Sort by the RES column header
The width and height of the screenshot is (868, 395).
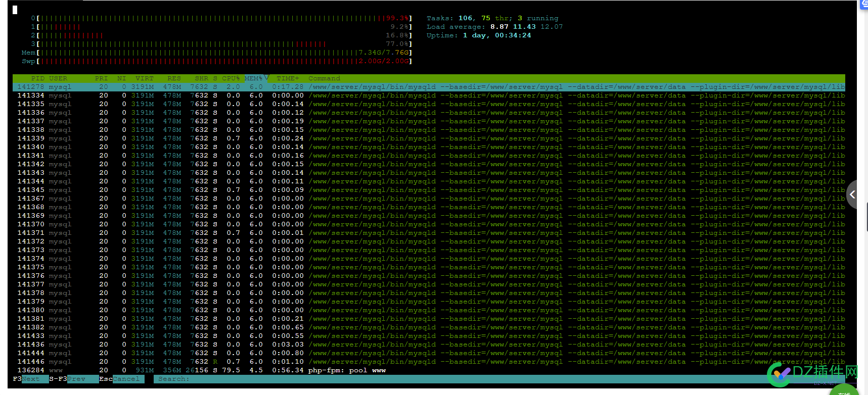click(174, 78)
